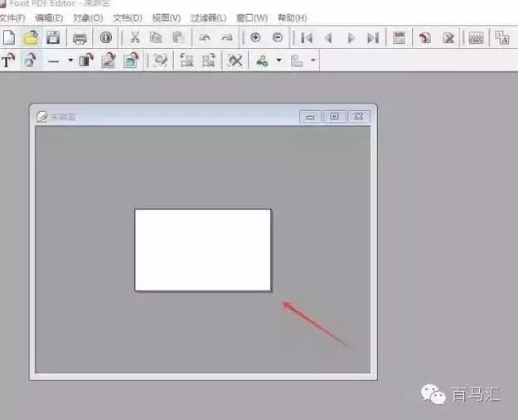Zoom in with the circled plus icon
Screen dimensions: 518x420
255,37
